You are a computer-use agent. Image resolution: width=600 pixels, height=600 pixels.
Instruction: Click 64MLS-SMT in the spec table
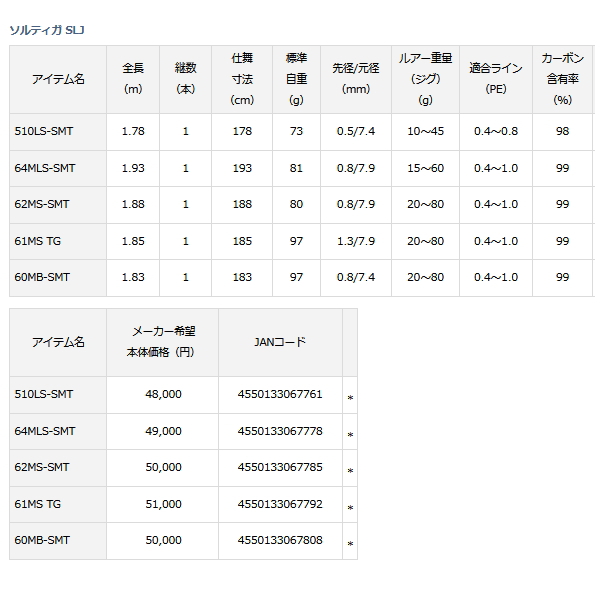click(x=45, y=168)
